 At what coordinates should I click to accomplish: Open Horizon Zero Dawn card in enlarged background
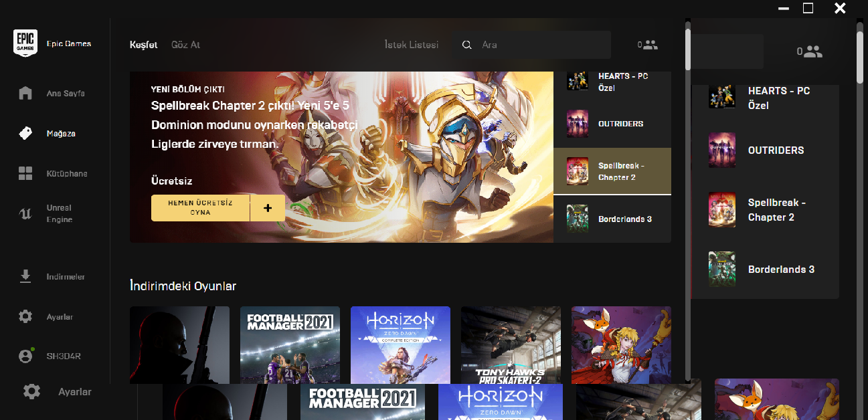tap(501, 402)
